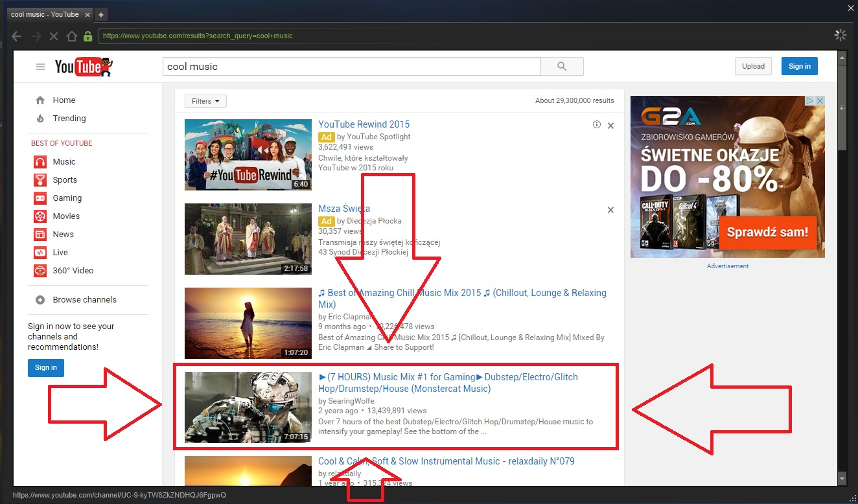Image resolution: width=858 pixels, height=504 pixels.
Task: Select Music in Best of YouTube
Action: pyautogui.click(x=64, y=162)
